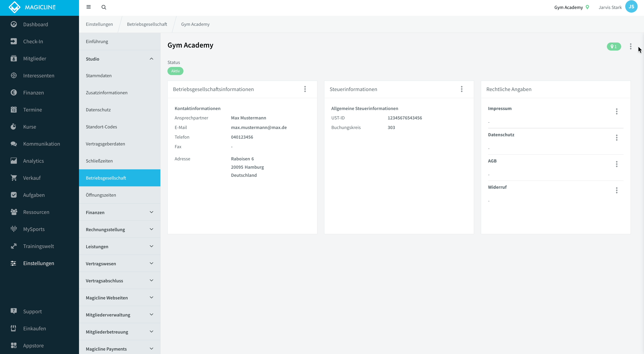Image resolution: width=644 pixels, height=354 pixels.
Task: Open the Widerruf options menu
Action: click(617, 190)
